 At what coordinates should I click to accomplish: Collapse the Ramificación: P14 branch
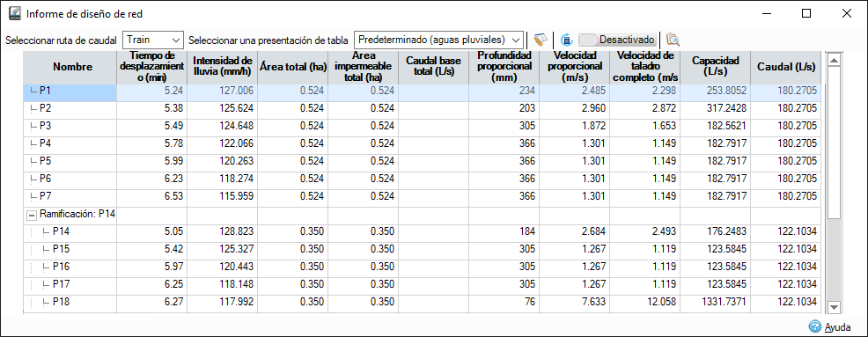[x=32, y=215]
